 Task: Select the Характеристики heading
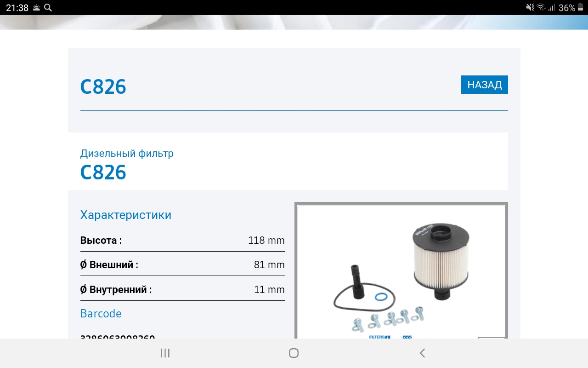point(126,215)
